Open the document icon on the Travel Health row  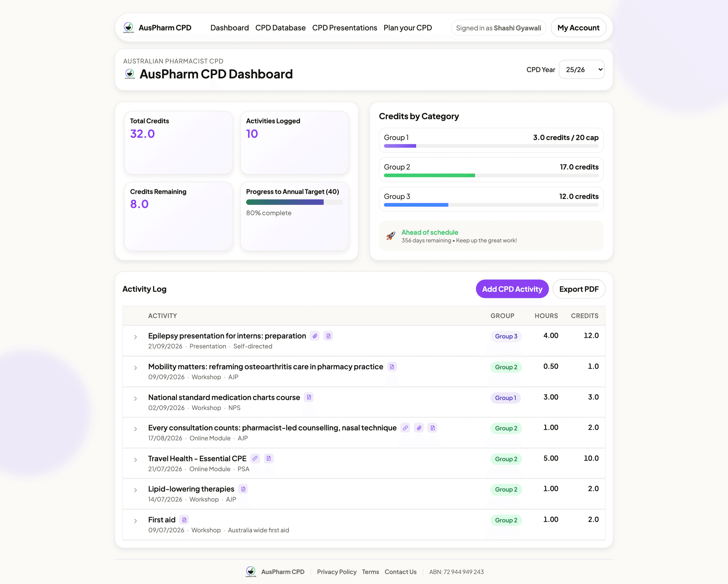coord(269,458)
